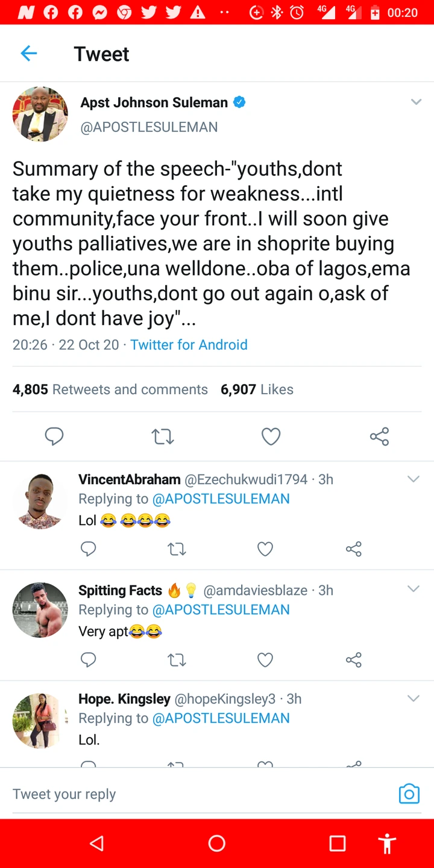Like VincentAbraham's "Lol" reply
The height and width of the screenshot is (868, 434).
pyautogui.click(x=265, y=549)
